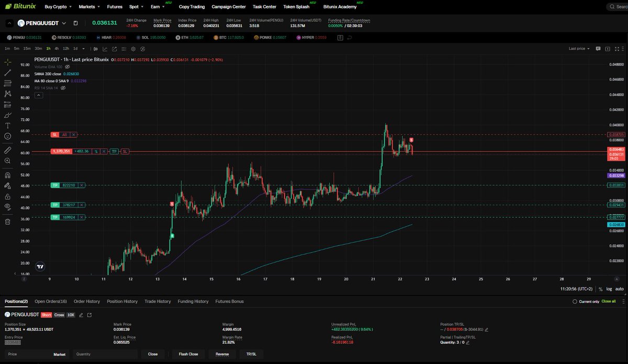Cancel the TP 169924 order line

[81, 217]
